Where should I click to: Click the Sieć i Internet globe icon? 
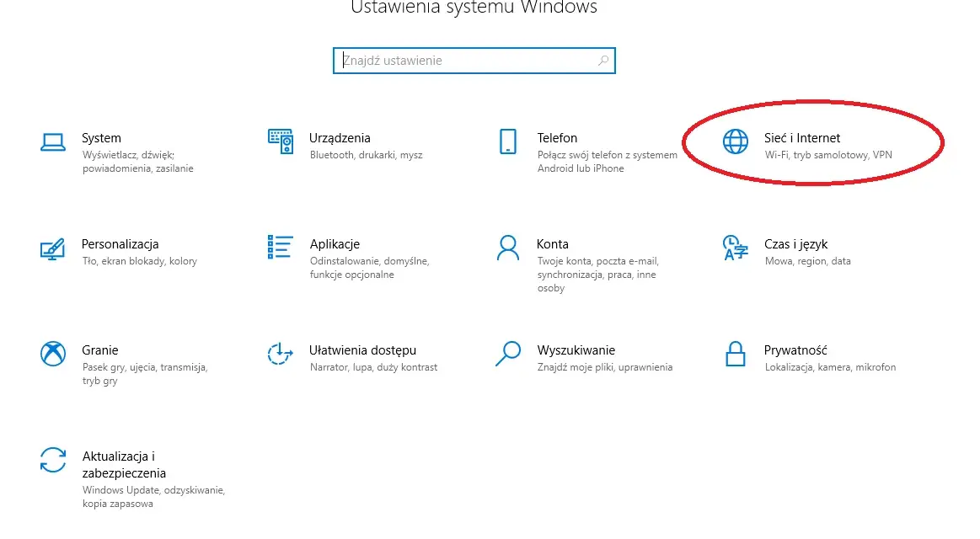pyautogui.click(x=736, y=141)
